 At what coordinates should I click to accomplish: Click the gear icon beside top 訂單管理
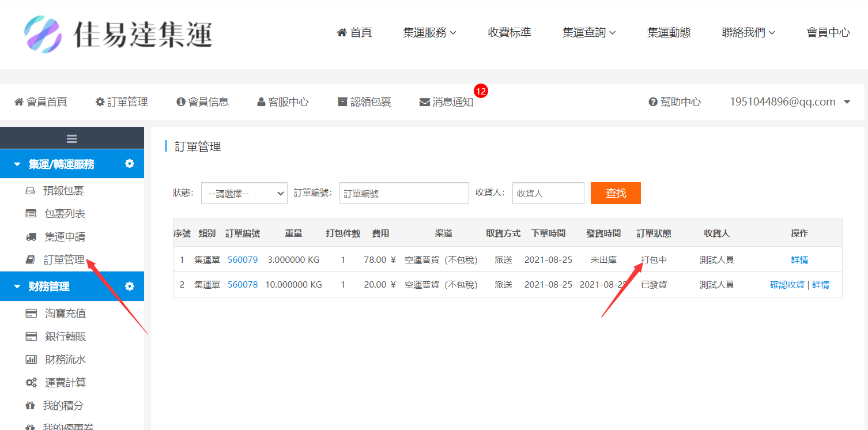[100, 101]
